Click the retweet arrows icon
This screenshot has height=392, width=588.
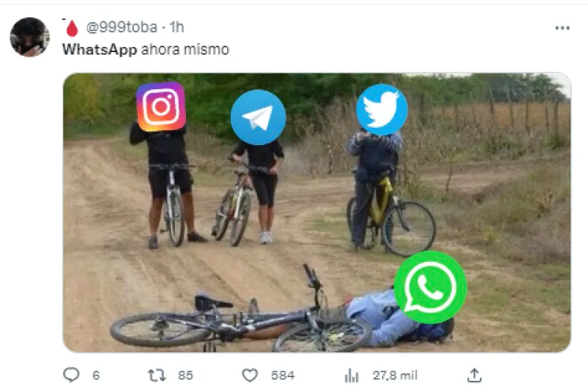pos(156,375)
